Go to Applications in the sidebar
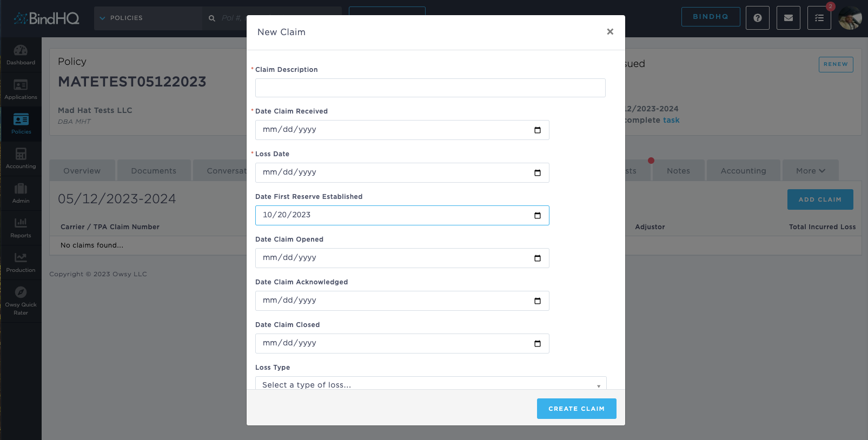Viewport: 868px width, 440px height. [x=21, y=89]
